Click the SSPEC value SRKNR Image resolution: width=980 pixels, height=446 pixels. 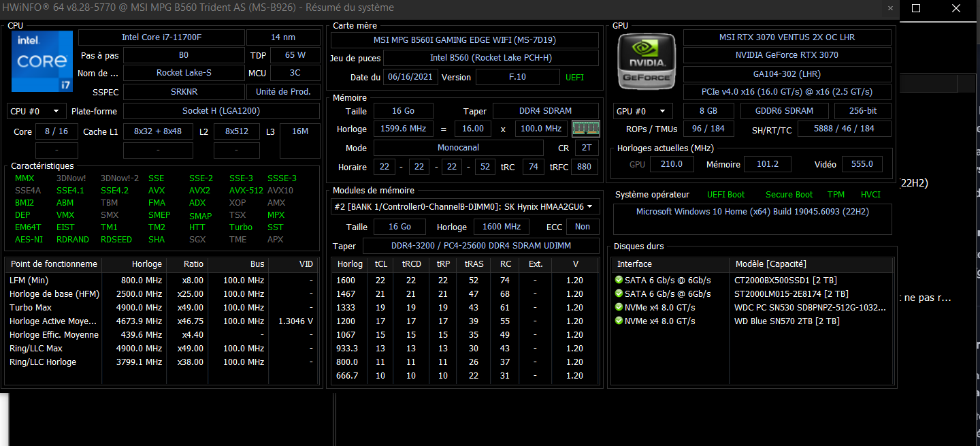coord(184,92)
